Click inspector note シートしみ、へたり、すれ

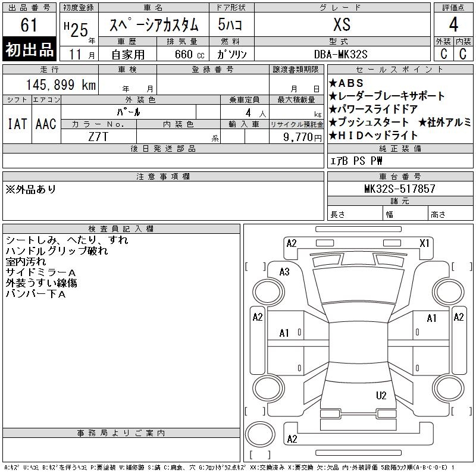[x=67, y=240]
